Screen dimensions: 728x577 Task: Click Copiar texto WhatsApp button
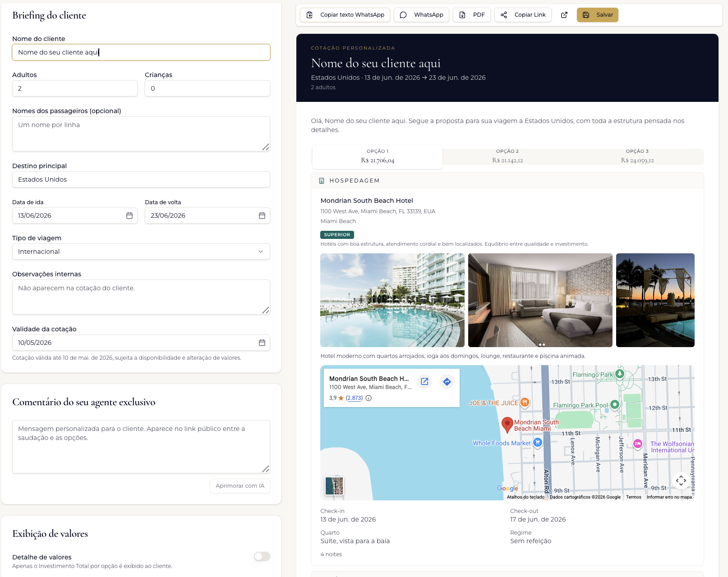(x=345, y=15)
